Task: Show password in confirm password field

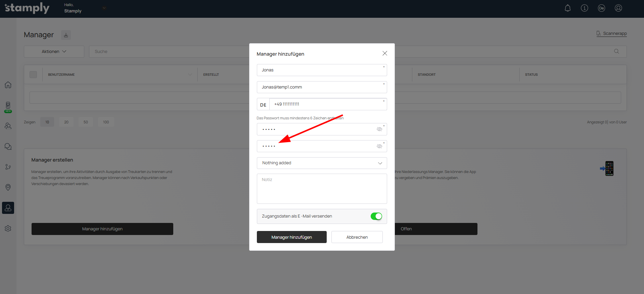Action: tap(379, 146)
